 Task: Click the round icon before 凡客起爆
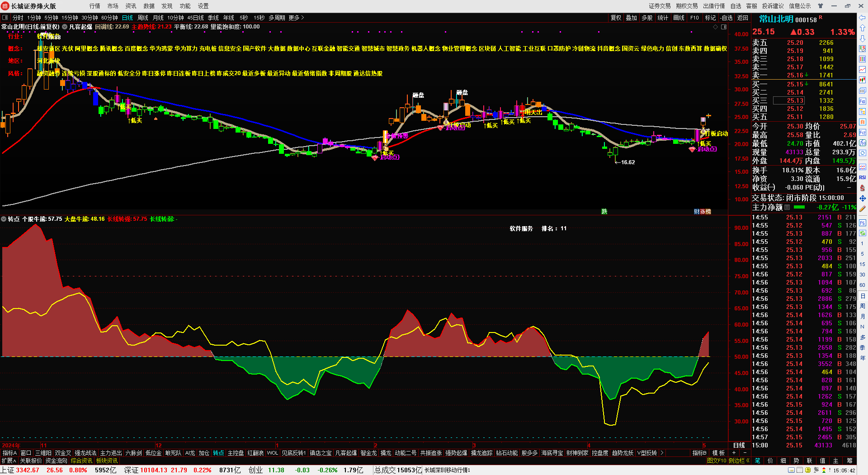[x=65, y=27]
